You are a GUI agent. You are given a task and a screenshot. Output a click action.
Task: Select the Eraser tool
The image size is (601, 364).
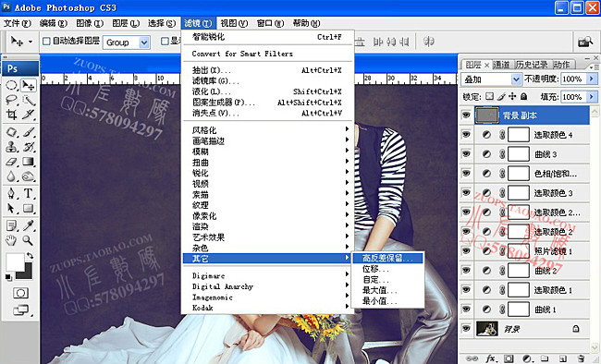(x=11, y=162)
